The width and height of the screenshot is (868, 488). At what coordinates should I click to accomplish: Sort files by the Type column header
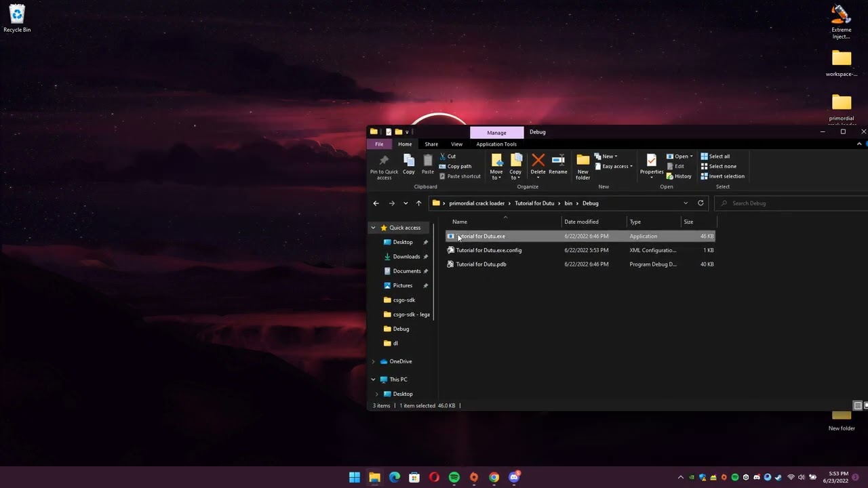(654, 222)
